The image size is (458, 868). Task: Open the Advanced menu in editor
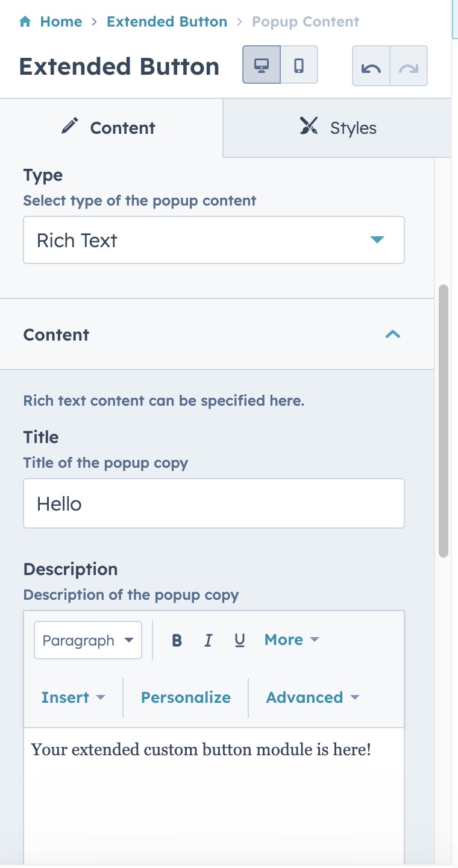tap(313, 697)
